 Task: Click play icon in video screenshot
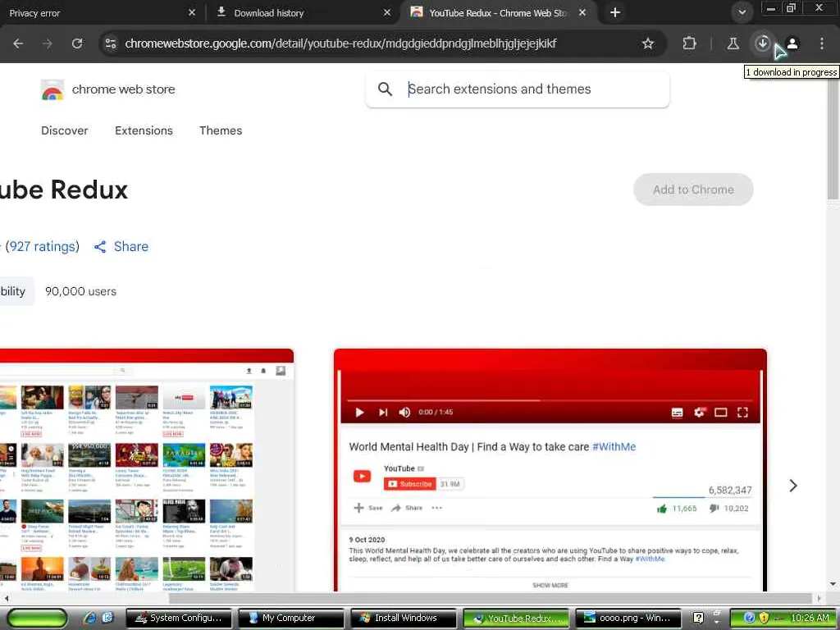click(360, 412)
